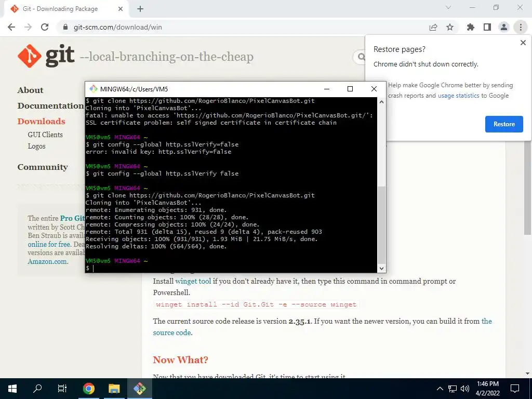Bookmark this page with the star icon

(x=450, y=27)
